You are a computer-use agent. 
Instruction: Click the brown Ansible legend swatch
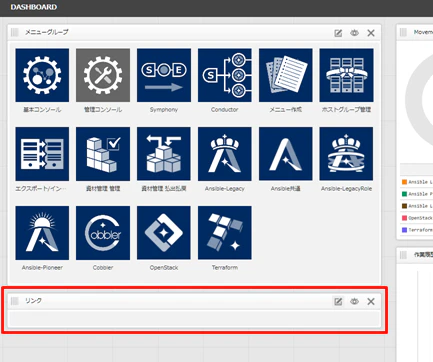(x=404, y=206)
